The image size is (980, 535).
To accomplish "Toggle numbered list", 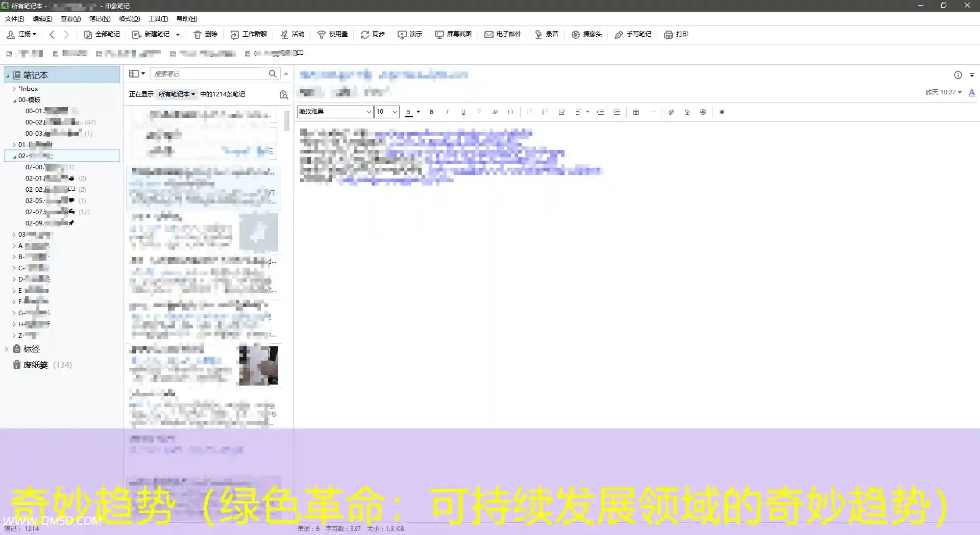I will tap(546, 112).
